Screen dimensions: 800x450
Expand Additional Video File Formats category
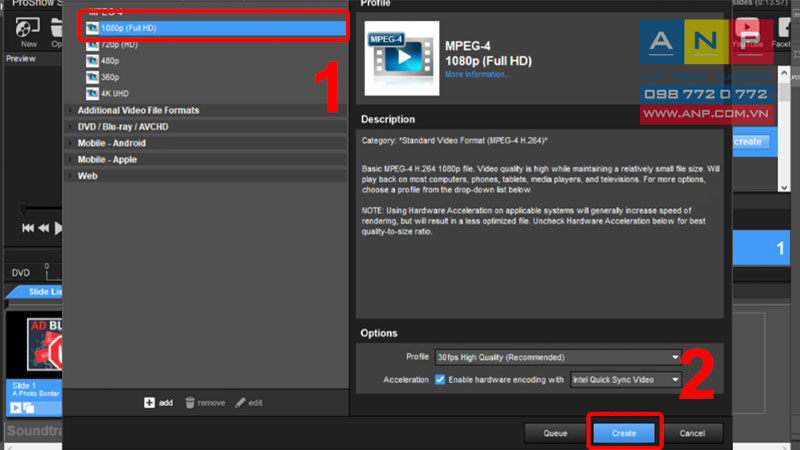(x=206, y=110)
